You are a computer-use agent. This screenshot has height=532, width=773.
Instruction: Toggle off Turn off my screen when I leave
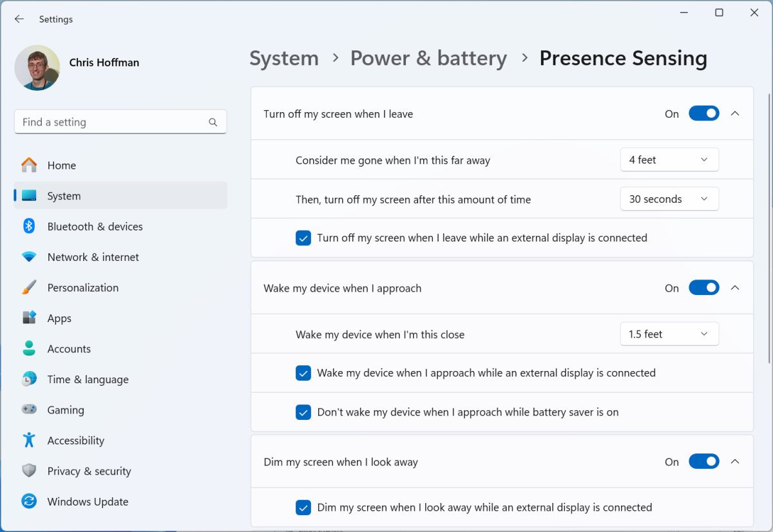(x=703, y=113)
